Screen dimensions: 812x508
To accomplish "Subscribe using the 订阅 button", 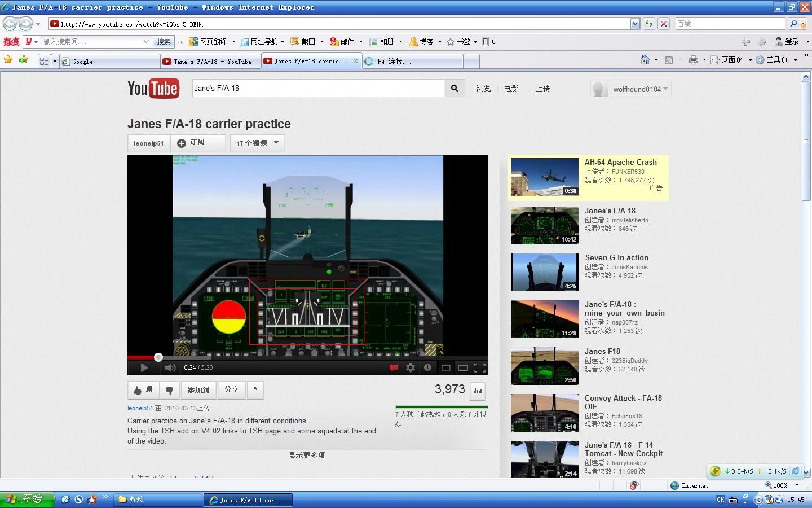I will coord(198,143).
